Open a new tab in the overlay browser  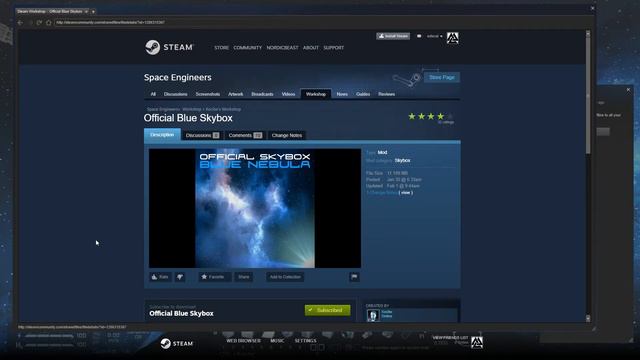coord(93,11)
